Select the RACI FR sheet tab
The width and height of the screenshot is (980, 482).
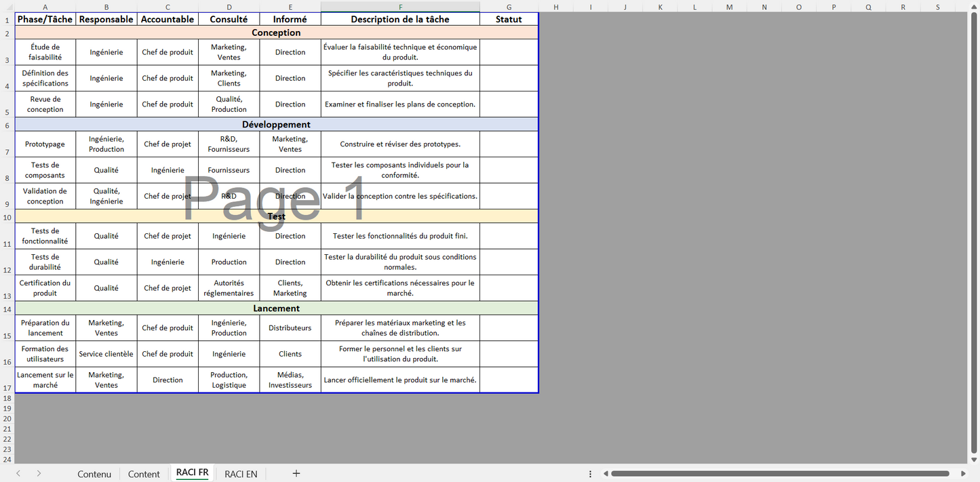click(192, 473)
